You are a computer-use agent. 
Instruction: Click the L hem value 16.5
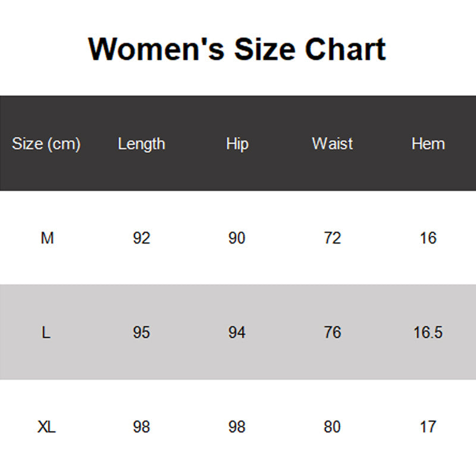(428, 332)
